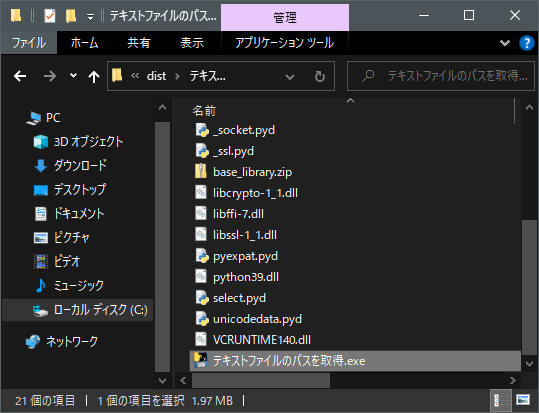Click the properties icon in quick access toolbar
Viewport: 539px width, 413px height.
pyautogui.click(x=50, y=16)
